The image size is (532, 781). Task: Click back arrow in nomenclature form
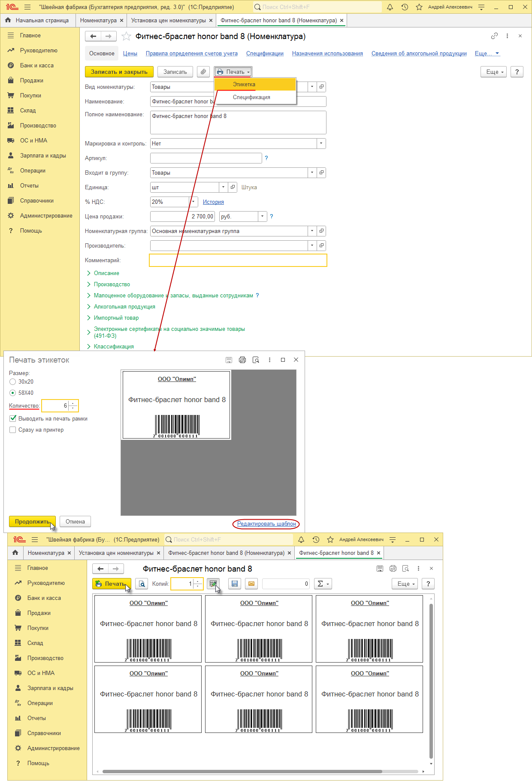click(x=93, y=36)
